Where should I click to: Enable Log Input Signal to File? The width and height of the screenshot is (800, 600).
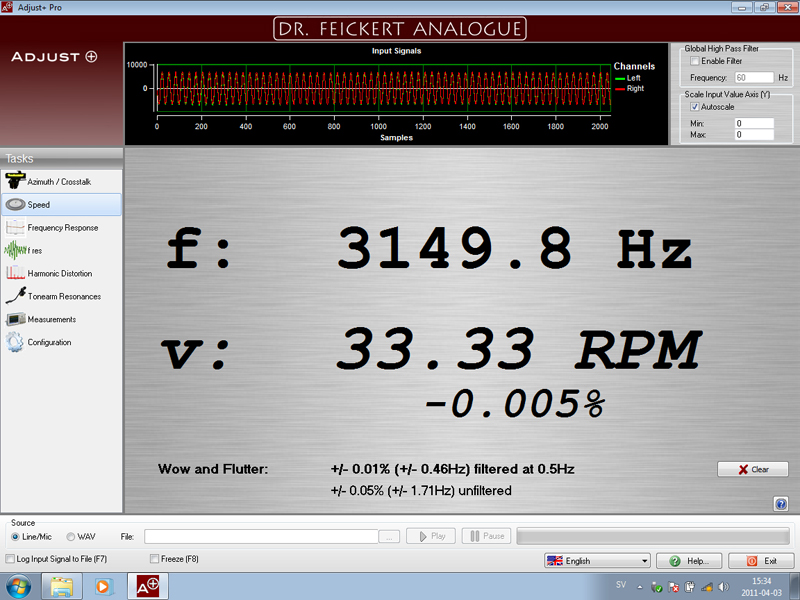(11, 559)
